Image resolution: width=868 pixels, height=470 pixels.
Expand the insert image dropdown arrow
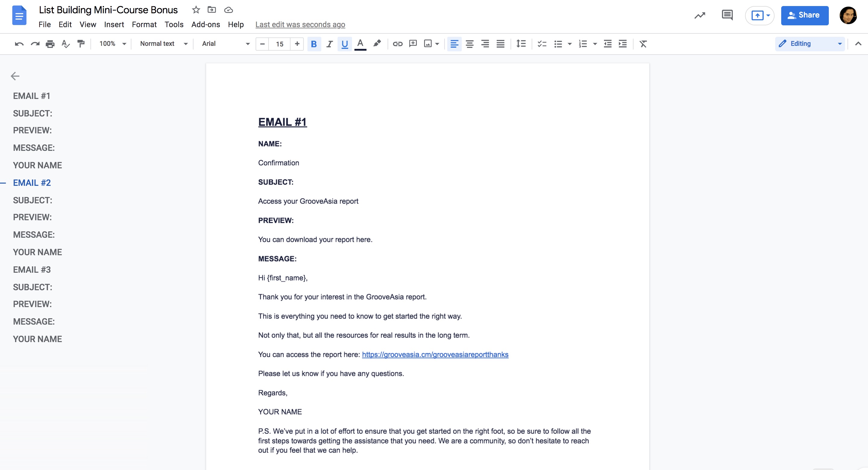click(437, 44)
